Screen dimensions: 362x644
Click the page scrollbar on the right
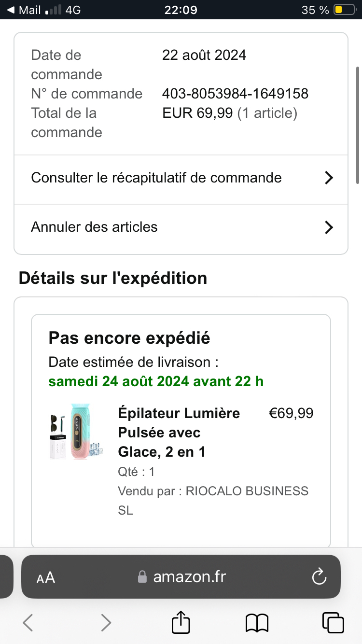pos(358,125)
